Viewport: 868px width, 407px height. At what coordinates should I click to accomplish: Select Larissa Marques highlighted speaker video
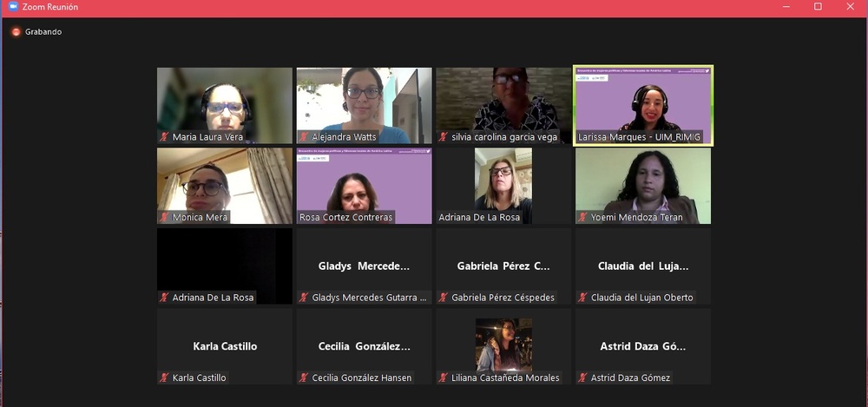tap(643, 106)
